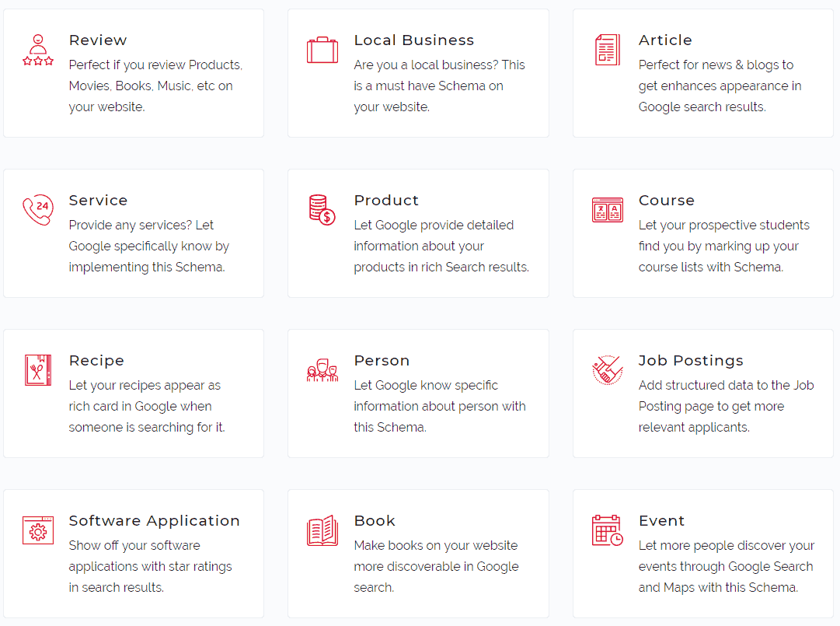
Task: Open the Review schema heading
Action: pos(98,40)
